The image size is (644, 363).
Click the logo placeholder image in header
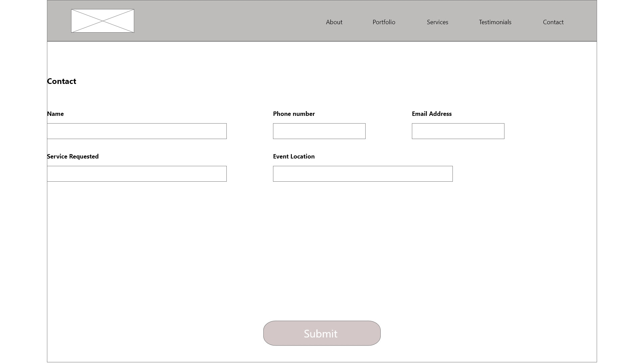[x=103, y=21]
